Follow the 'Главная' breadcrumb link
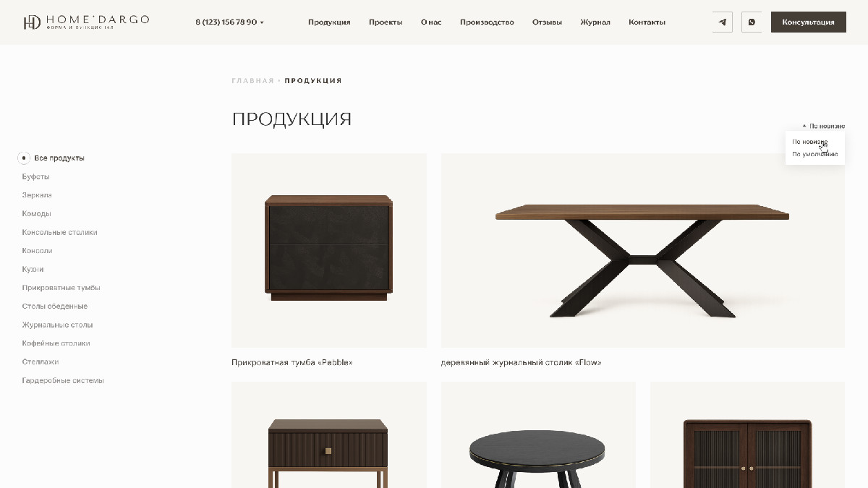Viewport: 868px width, 488px height. [x=253, y=81]
